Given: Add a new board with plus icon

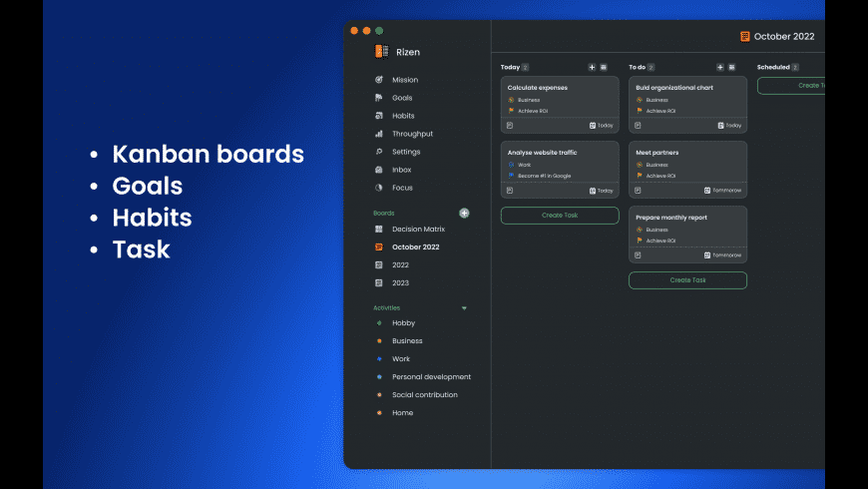Looking at the screenshot, I should tap(464, 214).
